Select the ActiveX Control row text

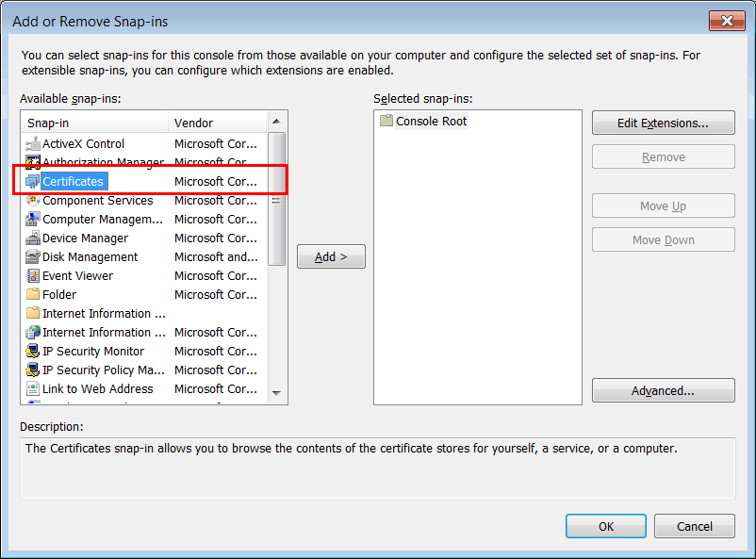click(x=83, y=143)
